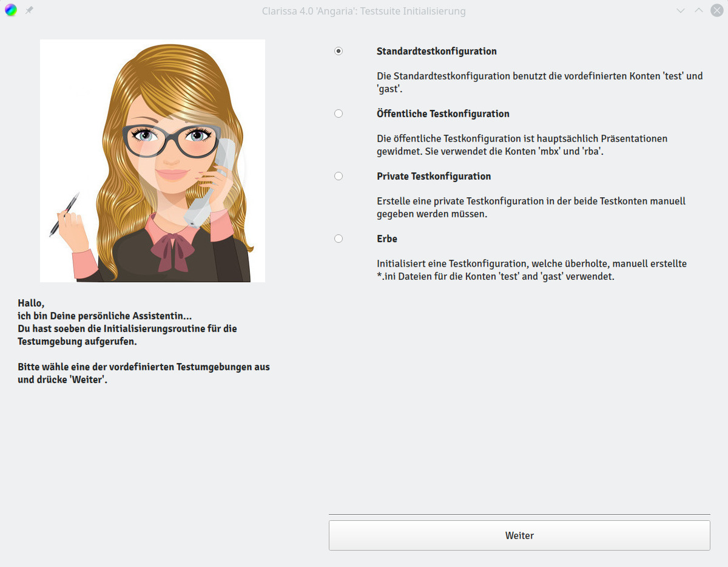Close the Testsuite Initialisierung window

point(717,11)
